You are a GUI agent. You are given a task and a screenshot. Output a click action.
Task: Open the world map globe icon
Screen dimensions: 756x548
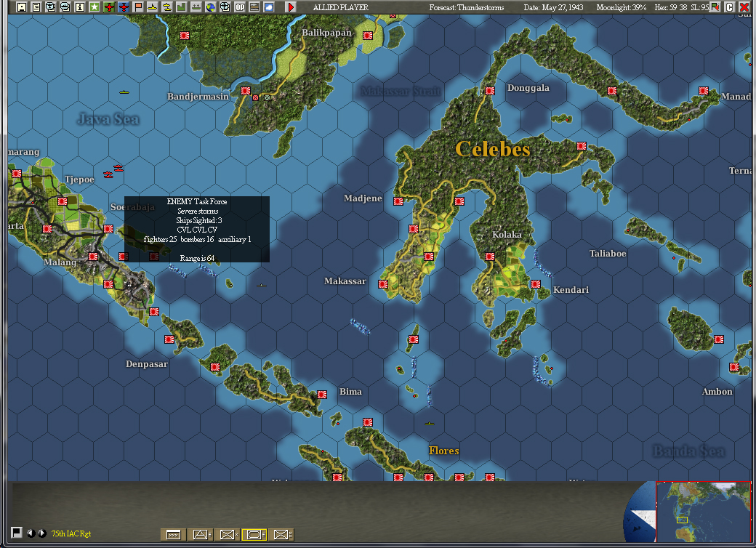(x=211, y=7)
